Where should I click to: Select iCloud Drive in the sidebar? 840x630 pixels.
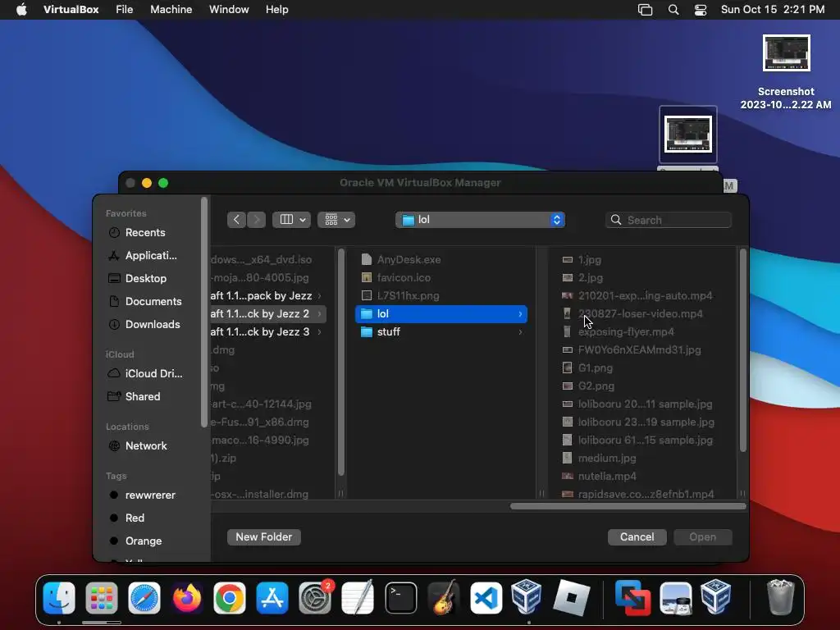[153, 374]
